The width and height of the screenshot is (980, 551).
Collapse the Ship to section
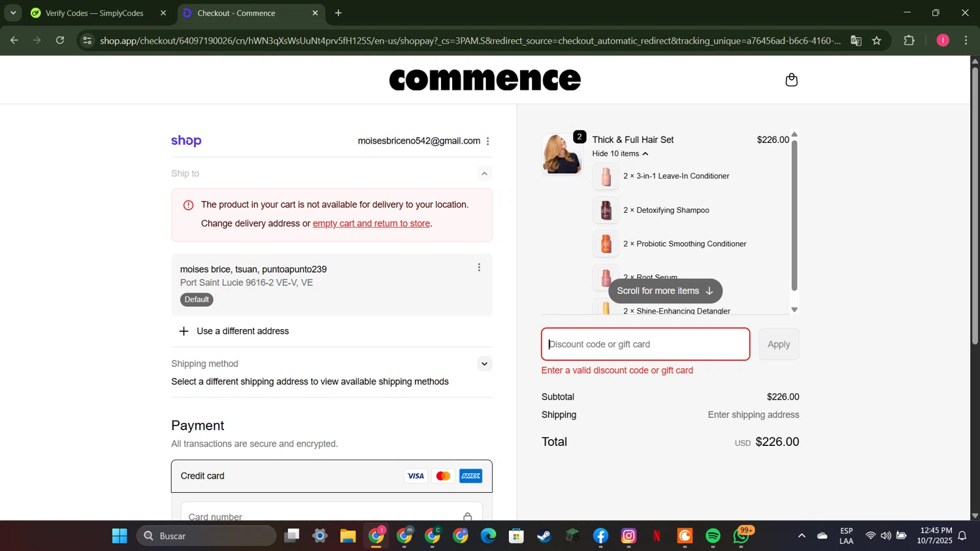click(484, 174)
